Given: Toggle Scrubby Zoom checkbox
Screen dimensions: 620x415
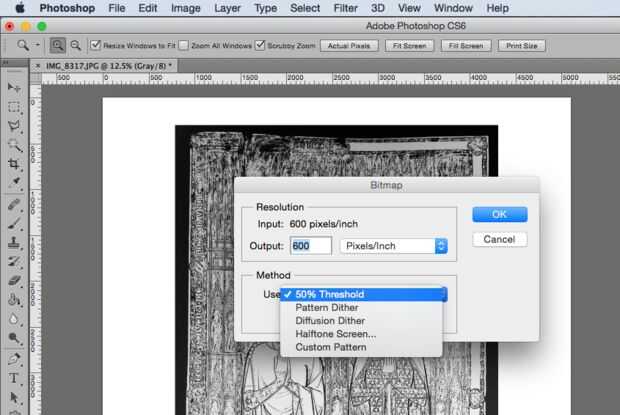Looking at the screenshot, I should click(x=260, y=45).
